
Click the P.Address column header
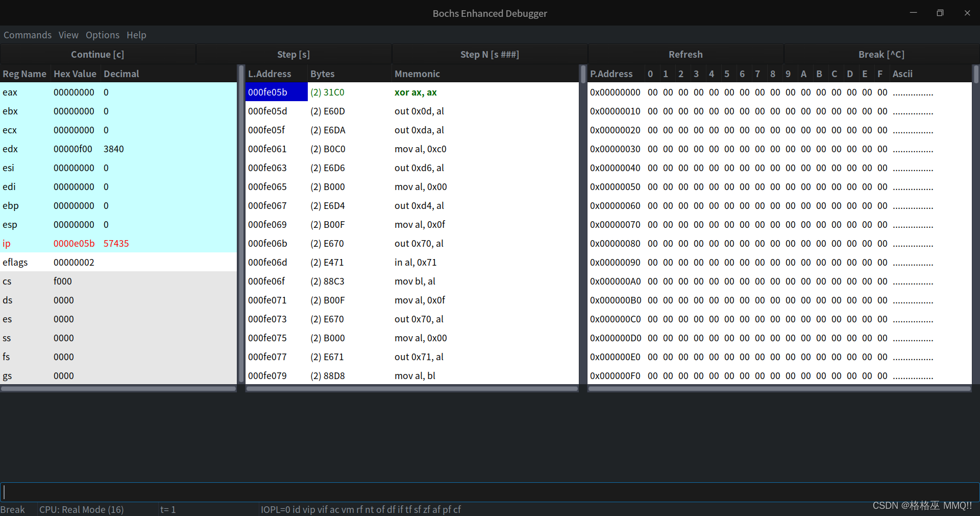[616, 74]
